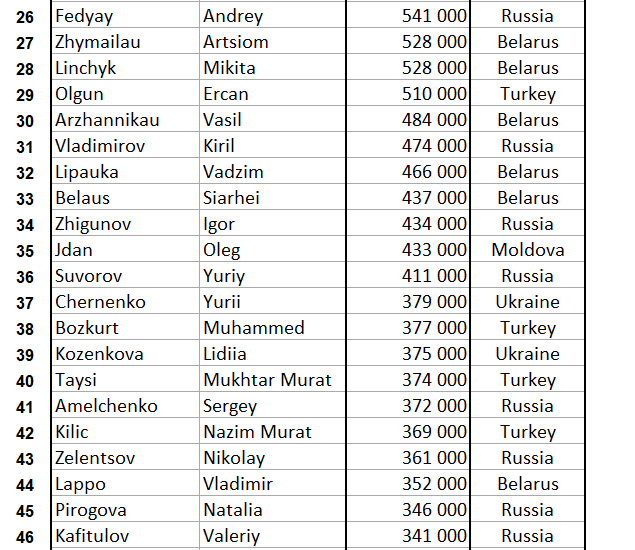The height and width of the screenshot is (550, 635).
Task: Click the 510 000 amount cell
Action: [x=434, y=94]
